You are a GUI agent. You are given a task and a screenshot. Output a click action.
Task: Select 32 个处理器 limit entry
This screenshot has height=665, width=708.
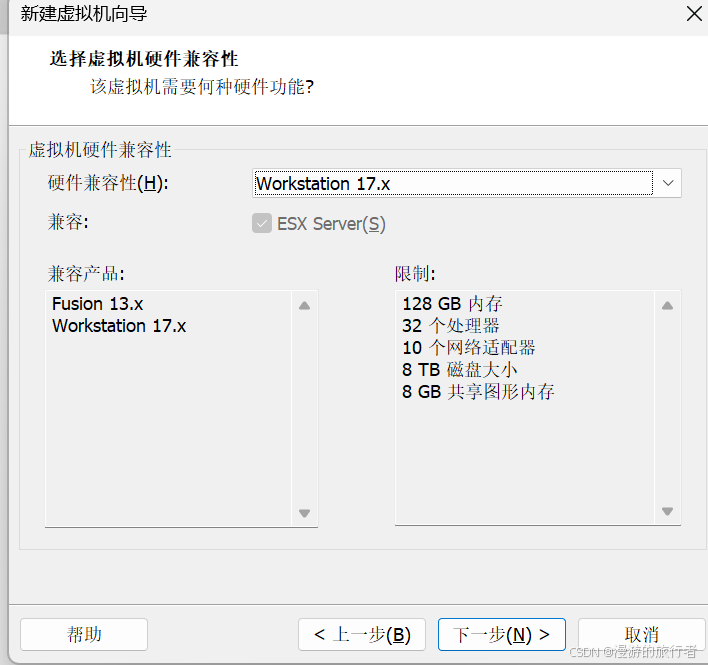click(451, 326)
